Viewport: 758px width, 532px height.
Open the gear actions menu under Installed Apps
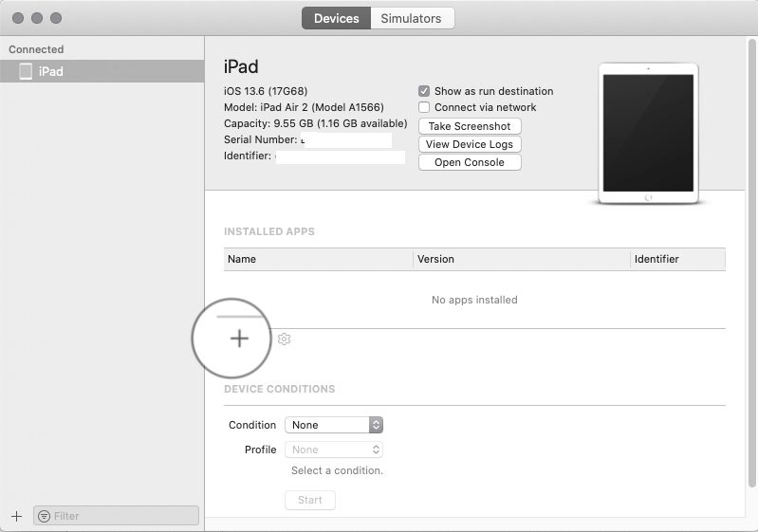point(285,339)
